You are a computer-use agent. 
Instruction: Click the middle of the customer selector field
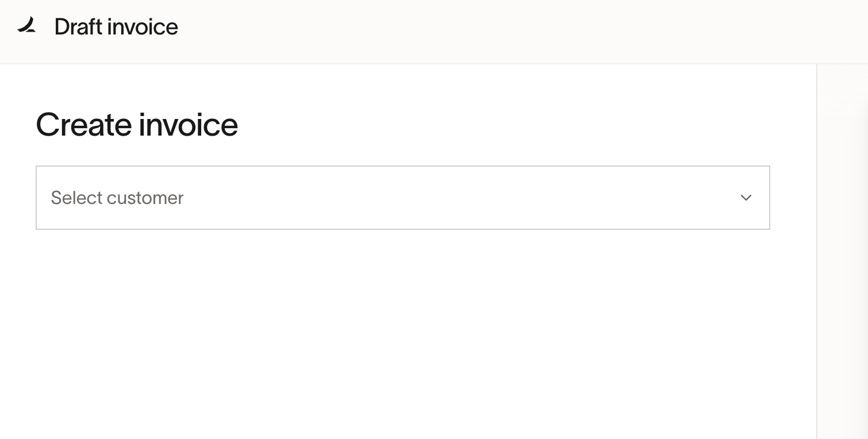pos(403,198)
